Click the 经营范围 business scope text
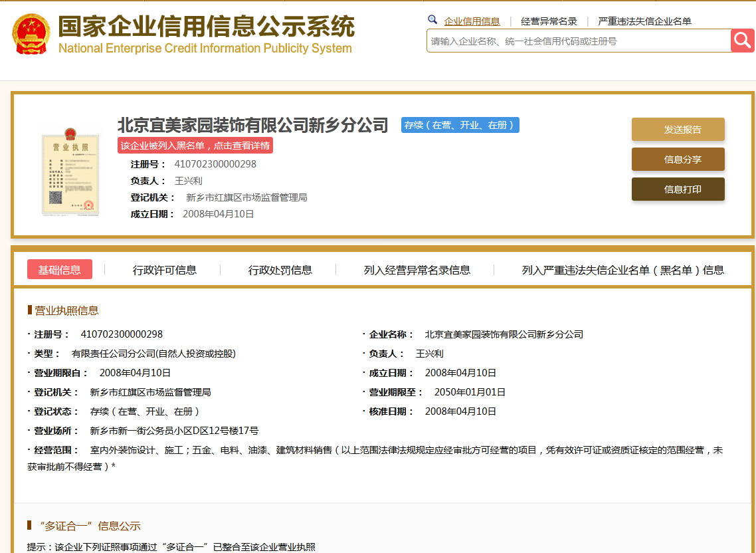This screenshot has width=756, height=553. pos(376,458)
